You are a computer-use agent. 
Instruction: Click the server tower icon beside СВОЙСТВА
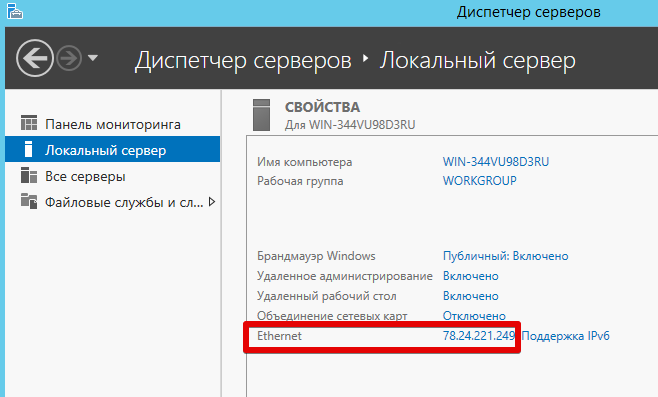(261, 115)
